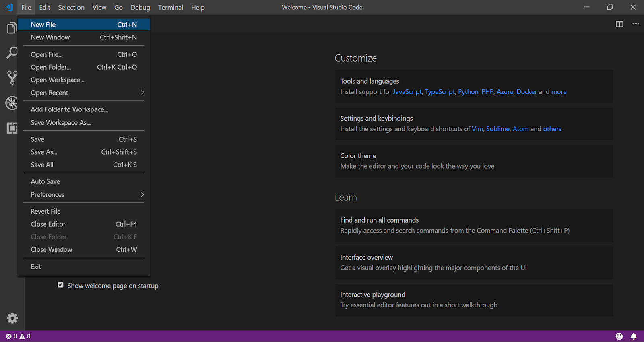Viewport: 644px width, 342px height.
Task: Choose Exit from File menu
Action: 84,266
